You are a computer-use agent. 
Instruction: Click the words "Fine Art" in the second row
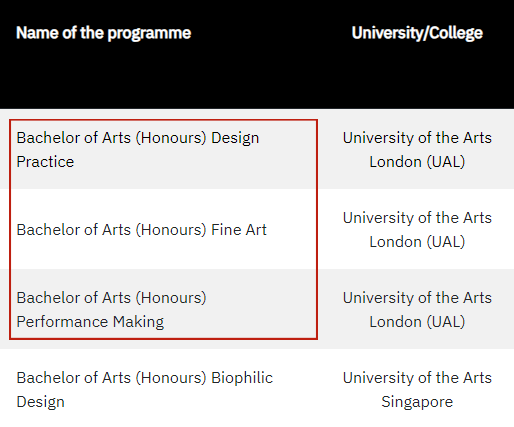click(x=239, y=230)
